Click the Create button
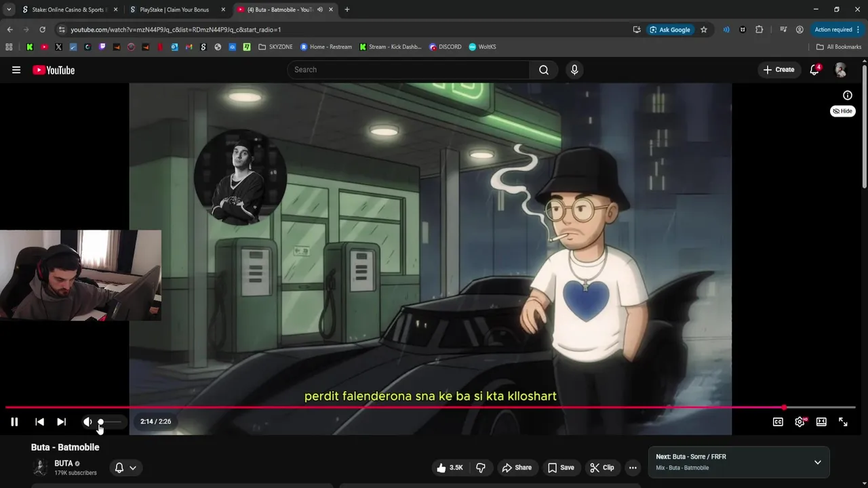The height and width of the screenshot is (488, 868). [x=778, y=70]
